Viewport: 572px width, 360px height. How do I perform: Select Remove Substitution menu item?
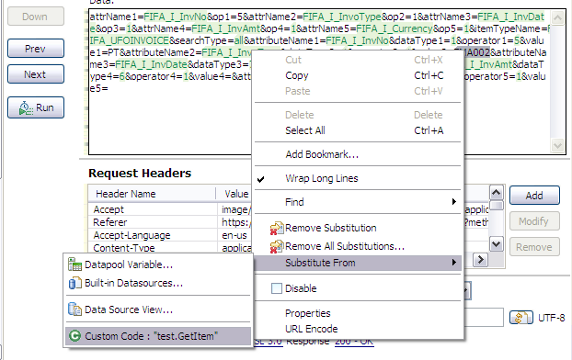tap(359, 228)
